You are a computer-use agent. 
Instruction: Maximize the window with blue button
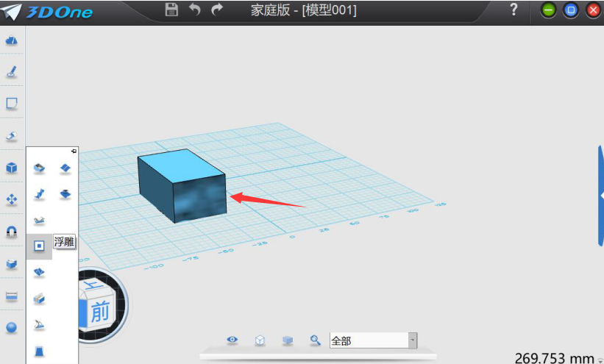571,10
